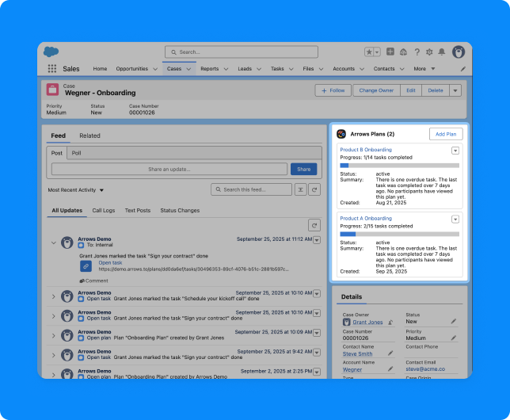The image size is (510, 420).
Task: Go to the Home tab
Action: (100, 69)
